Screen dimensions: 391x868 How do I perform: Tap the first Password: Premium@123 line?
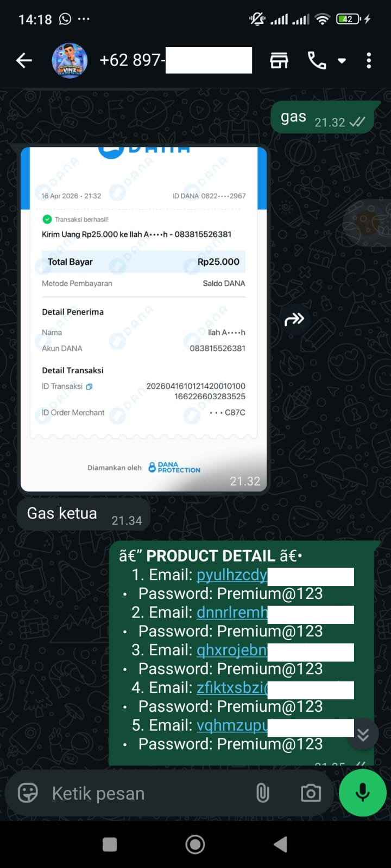tap(230, 593)
